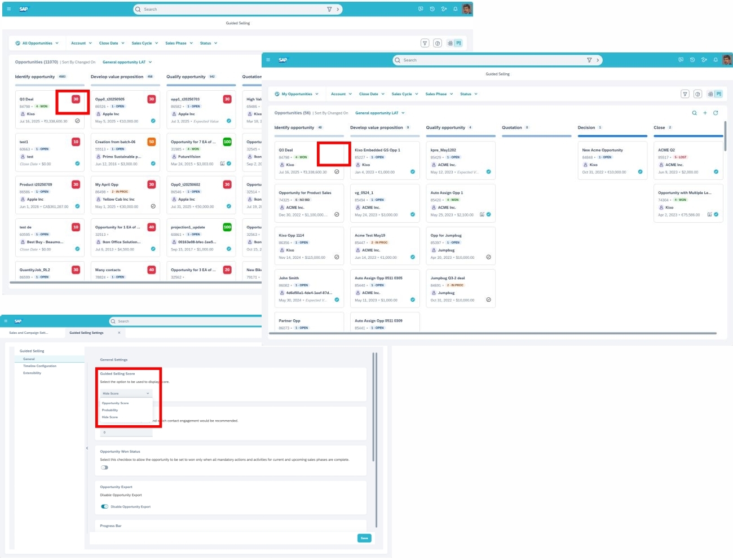
Task: Switch to table view in All Opportunities toolbar
Action: pyautogui.click(x=450, y=43)
